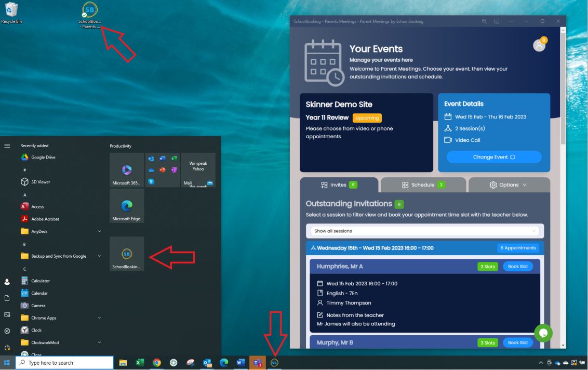
Task: Switch to the Invites tab
Action: point(339,184)
